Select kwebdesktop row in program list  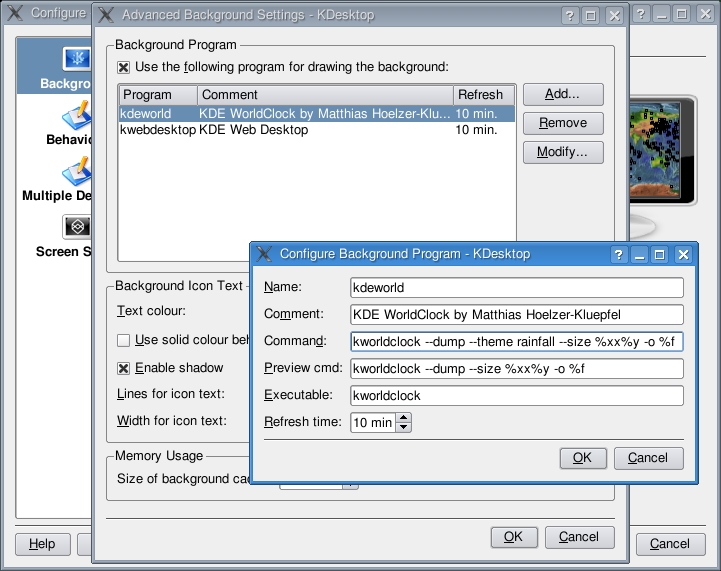pos(317,130)
